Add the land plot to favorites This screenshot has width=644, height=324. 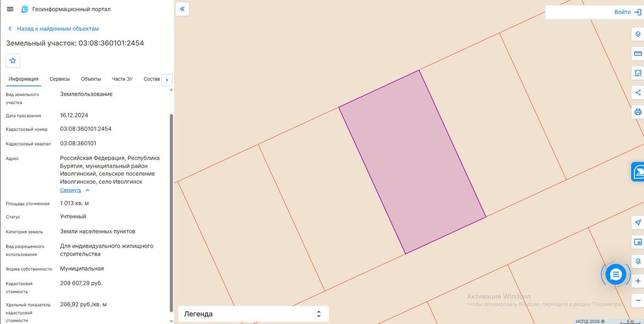(x=13, y=60)
